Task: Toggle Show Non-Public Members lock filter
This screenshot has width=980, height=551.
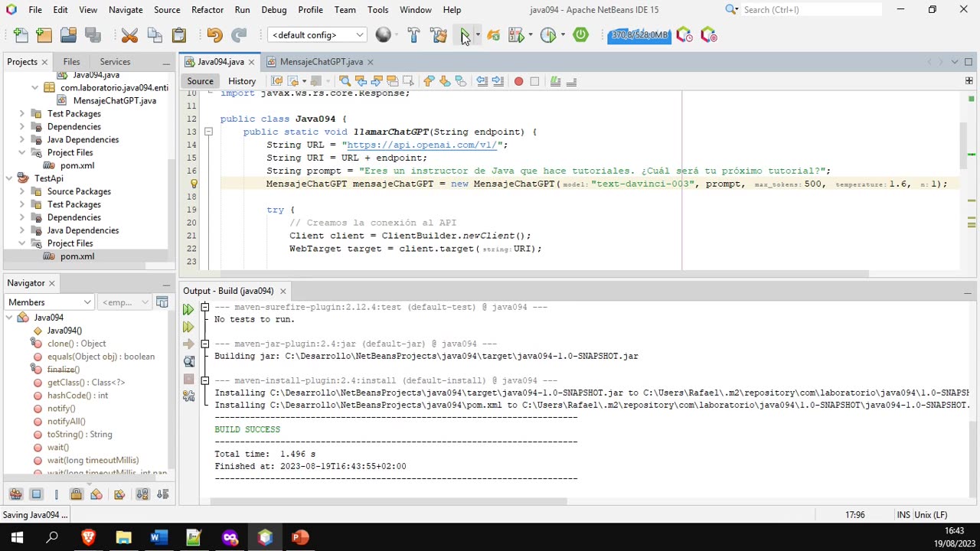Action: (x=76, y=494)
